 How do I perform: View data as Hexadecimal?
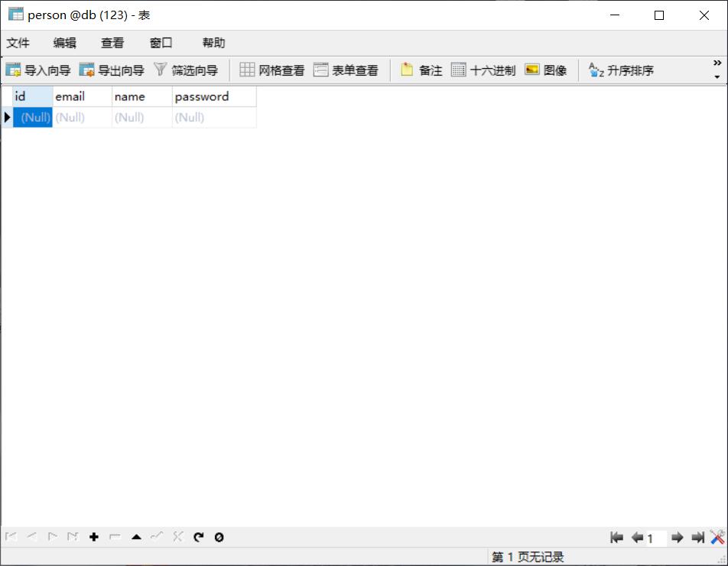point(485,70)
